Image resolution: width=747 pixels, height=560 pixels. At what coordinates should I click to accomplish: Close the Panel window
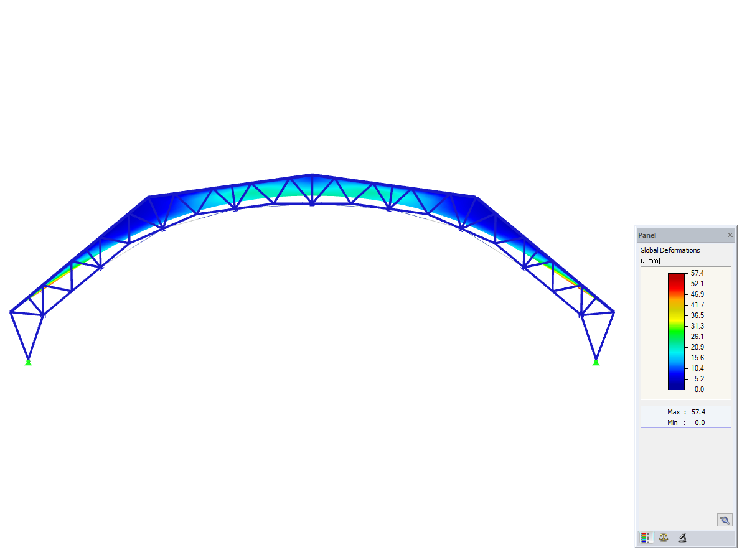(730, 235)
